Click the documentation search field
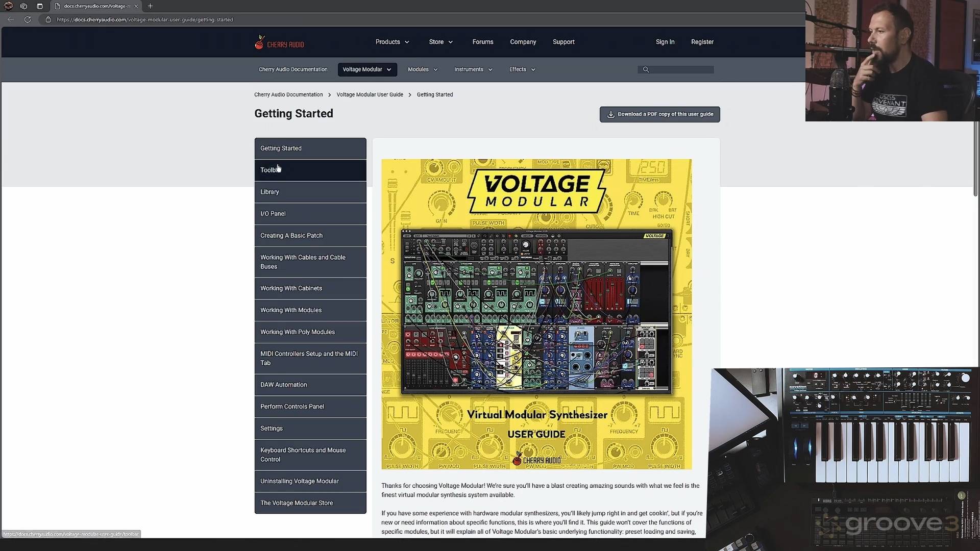The width and height of the screenshot is (980, 551). point(681,70)
